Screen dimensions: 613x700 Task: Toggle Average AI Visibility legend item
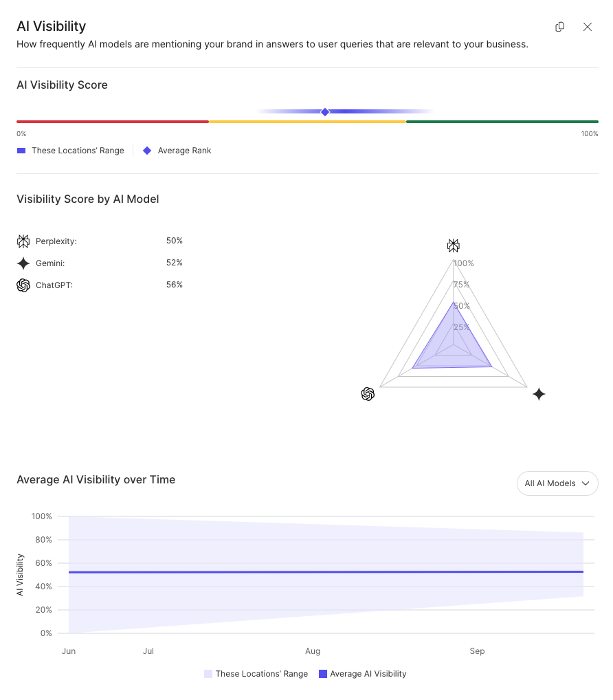pos(362,674)
